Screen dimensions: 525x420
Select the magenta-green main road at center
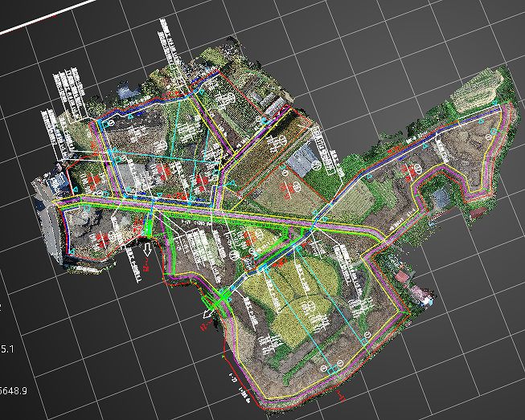tap(241, 217)
